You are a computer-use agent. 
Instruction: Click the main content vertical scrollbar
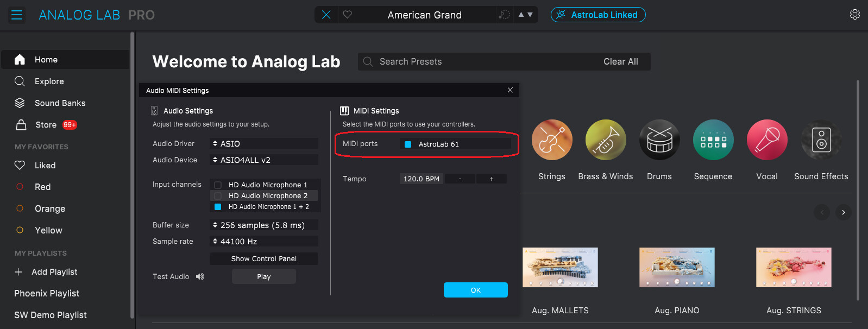[x=858, y=190]
